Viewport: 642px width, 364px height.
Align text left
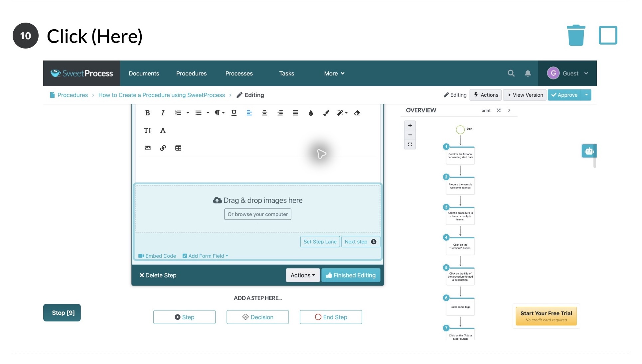pos(249,113)
